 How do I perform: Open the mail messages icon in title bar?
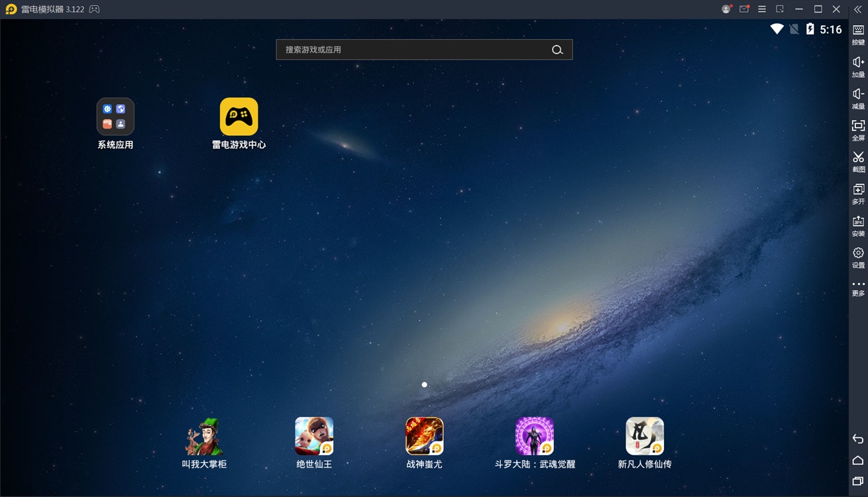(744, 9)
